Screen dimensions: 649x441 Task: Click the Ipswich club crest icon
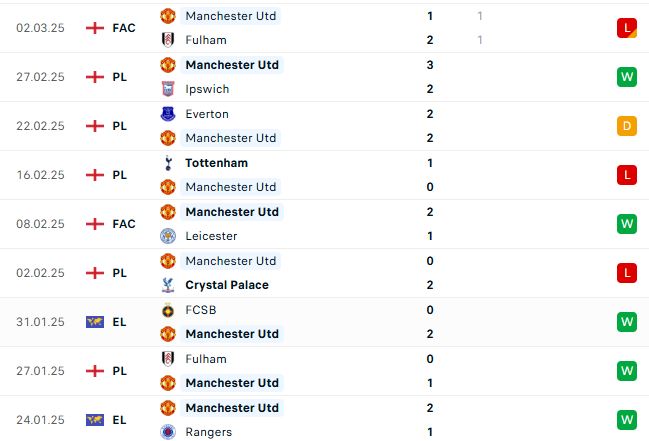[x=168, y=89]
